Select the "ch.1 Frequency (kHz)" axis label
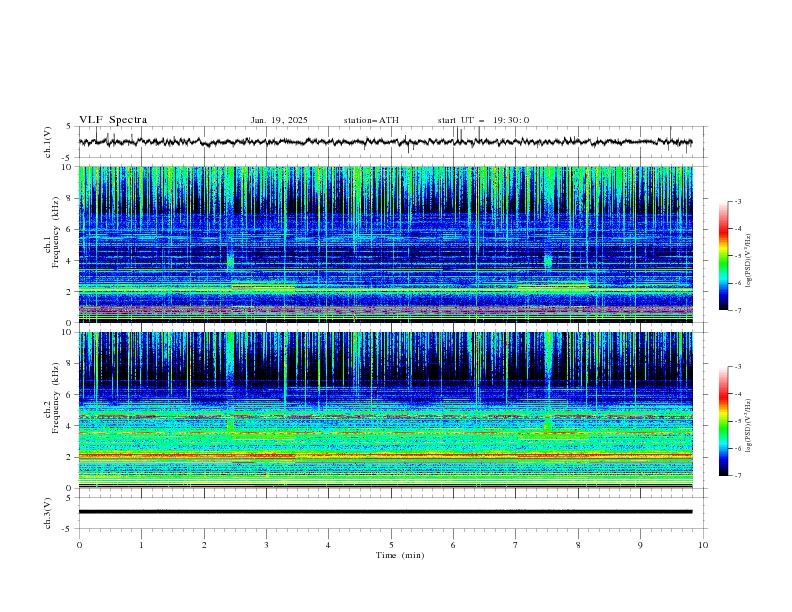Image resolution: width=792 pixels, height=612 pixels. [52, 232]
